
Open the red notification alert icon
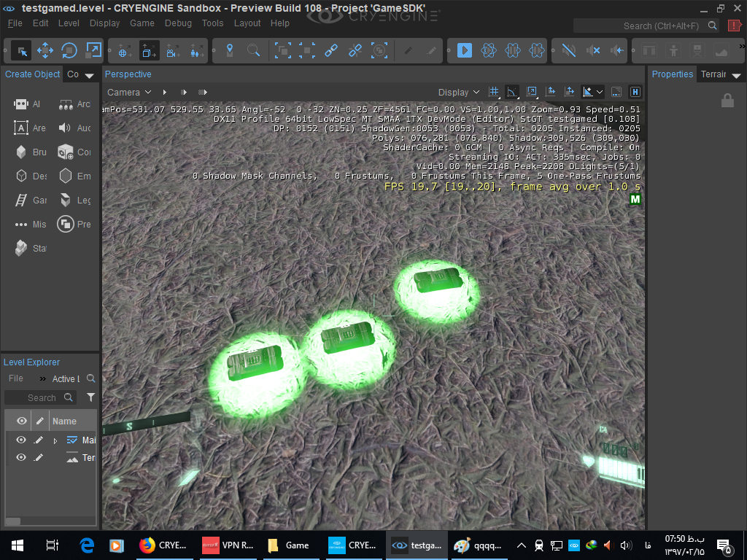[x=735, y=26]
